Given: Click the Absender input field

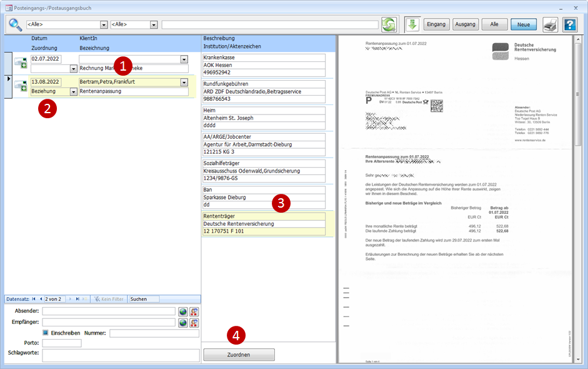Looking at the screenshot, I should pyautogui.click(x=109, y=311).
